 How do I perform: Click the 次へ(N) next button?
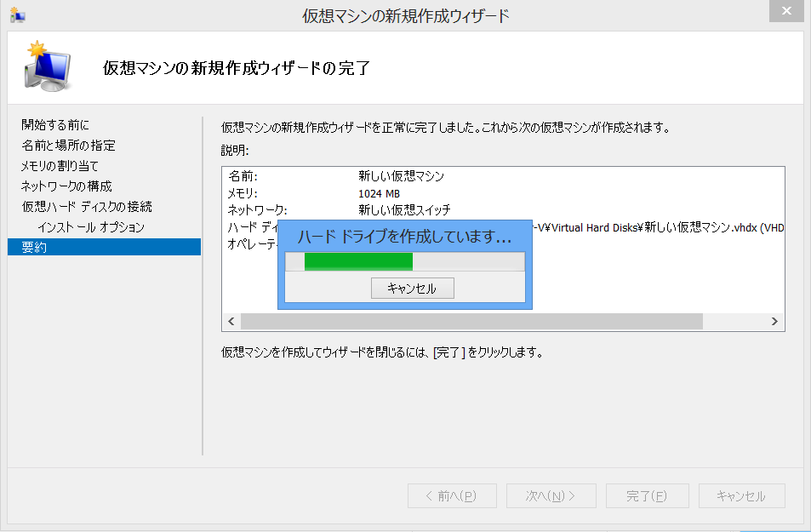tap(551, 496)
